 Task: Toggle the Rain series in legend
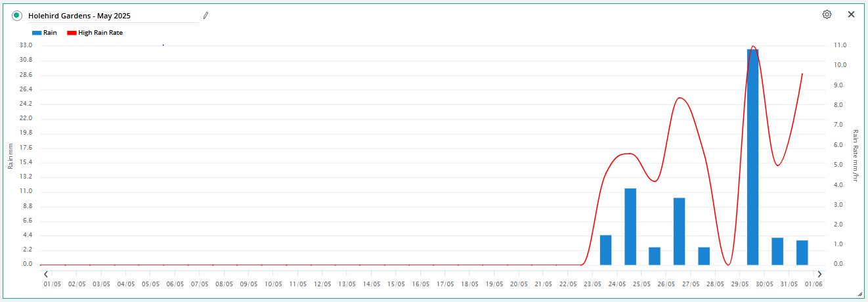[x=44, y=32]
